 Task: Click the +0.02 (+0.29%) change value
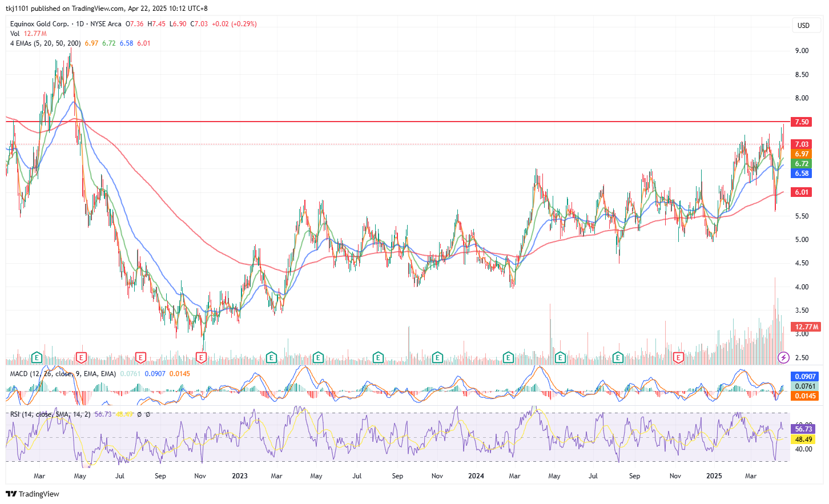[234, 24]
